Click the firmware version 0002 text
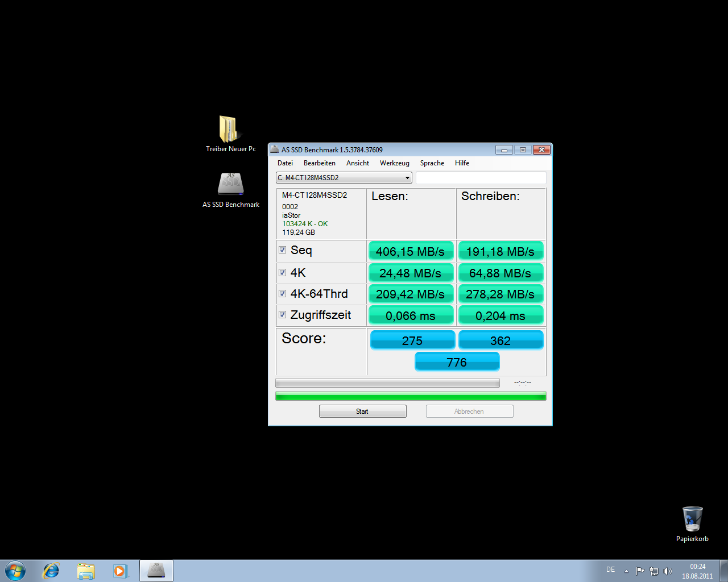728x582 pixels. [290, 207]
